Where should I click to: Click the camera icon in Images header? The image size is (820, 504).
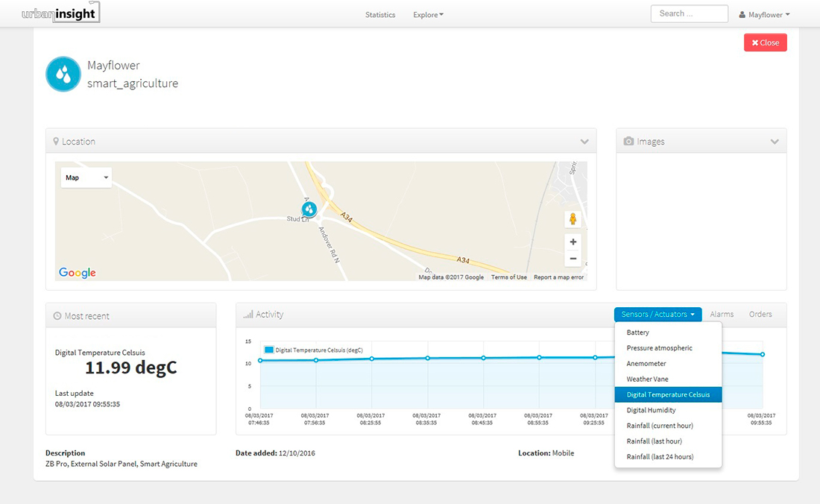pyautogui.click(x=628, y=141)
